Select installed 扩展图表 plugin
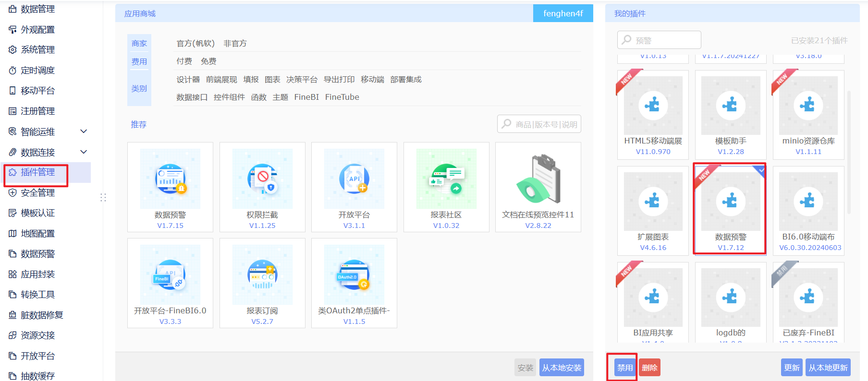The height and width of the screenshot is (381, 868). pos(653,211)
